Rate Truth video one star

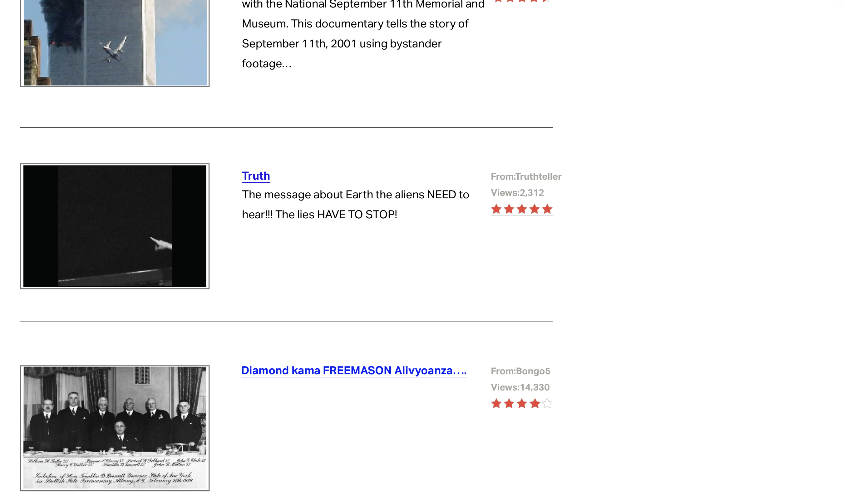[x=497, y=209]
